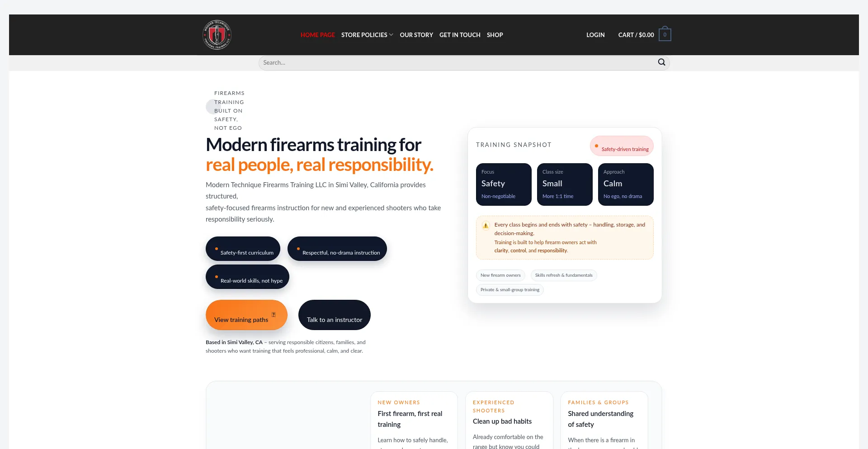Focus the Search input field
This screenshot has width=868, height=449.
point(457,63)
